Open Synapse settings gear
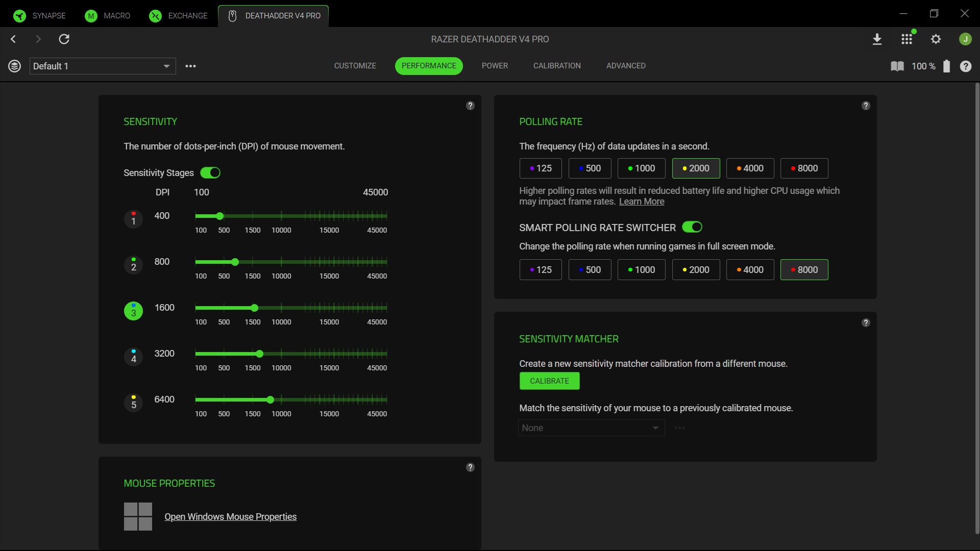 pos(936,39)
